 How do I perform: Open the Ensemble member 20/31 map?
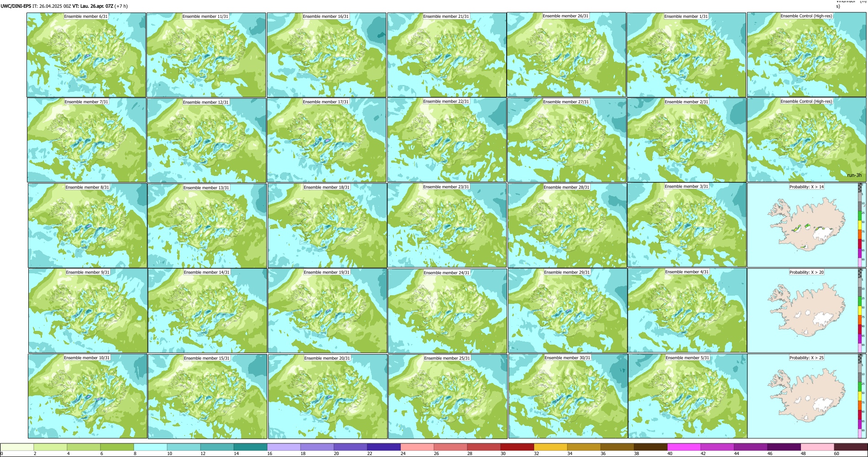pos(328,396)
